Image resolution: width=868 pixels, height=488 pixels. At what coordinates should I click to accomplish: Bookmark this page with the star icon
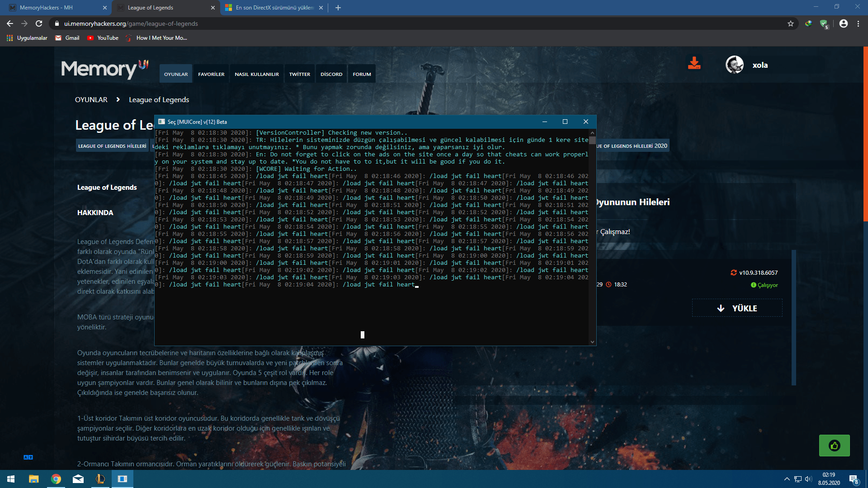click(790, 23)
